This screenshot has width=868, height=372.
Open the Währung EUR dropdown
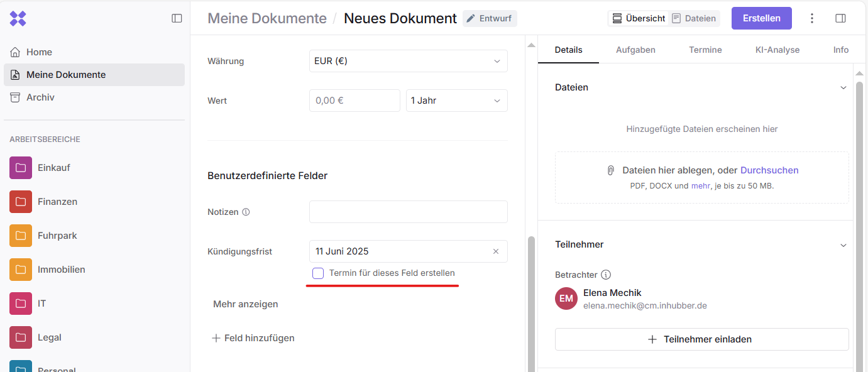coord(408,61)
